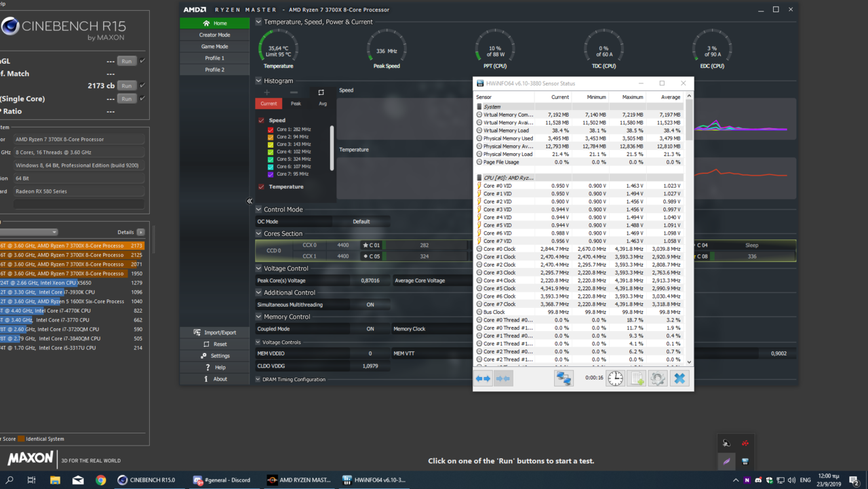868x489 pixels.
Task: Open Ryzen Master About page
Action: [x=214, y=378]
